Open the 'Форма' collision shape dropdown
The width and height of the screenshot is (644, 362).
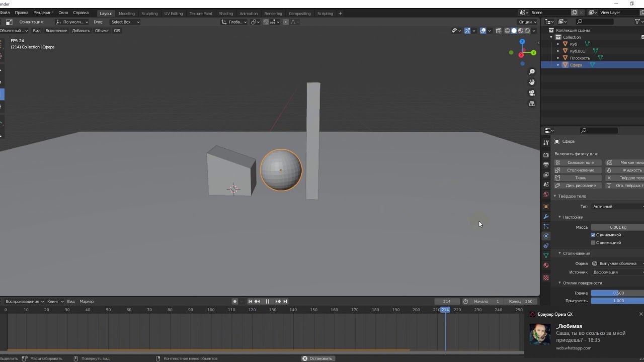click(x=617, y=263)
